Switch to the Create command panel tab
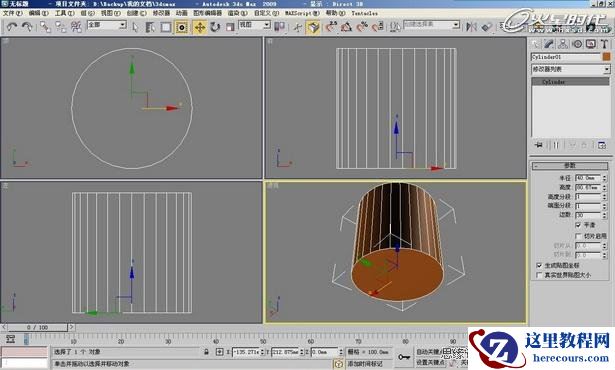Image resolution: width=615 pixels, height=370 pixels. coord(535,44)
